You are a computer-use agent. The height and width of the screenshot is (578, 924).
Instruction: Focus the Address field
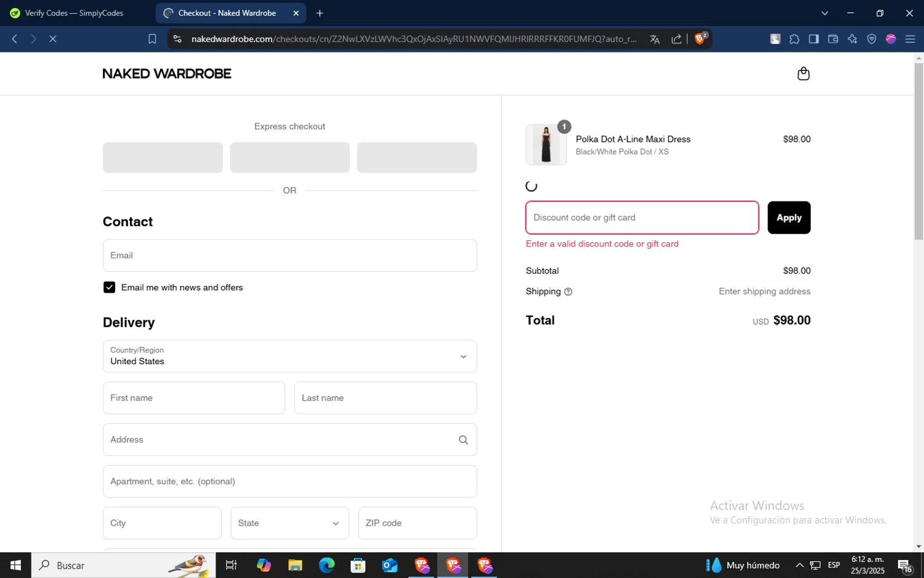[290, 440]
